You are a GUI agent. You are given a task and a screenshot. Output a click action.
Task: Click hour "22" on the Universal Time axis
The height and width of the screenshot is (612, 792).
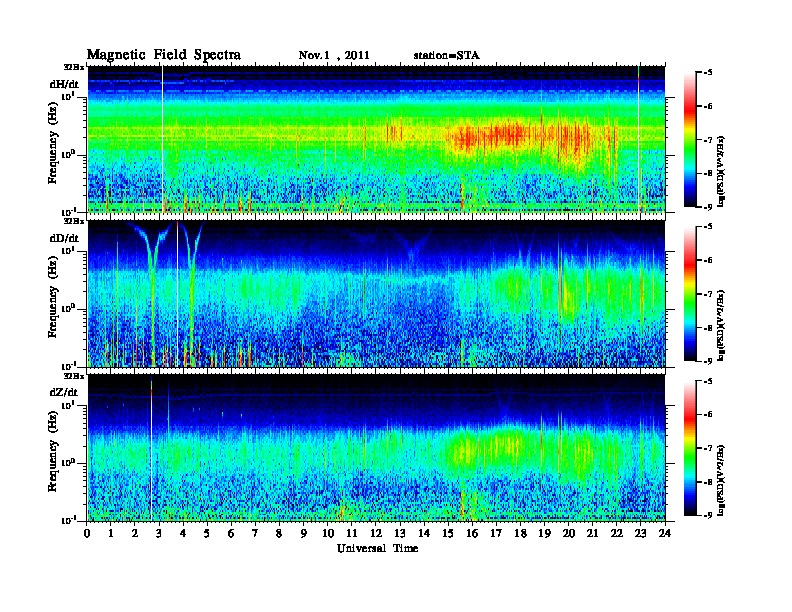pos(617,533)
